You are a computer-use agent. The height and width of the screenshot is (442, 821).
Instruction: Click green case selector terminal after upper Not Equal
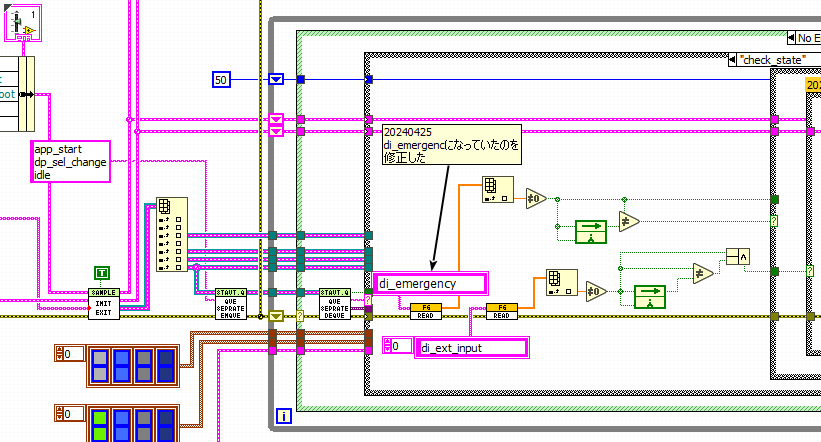(x=774, y=222)
